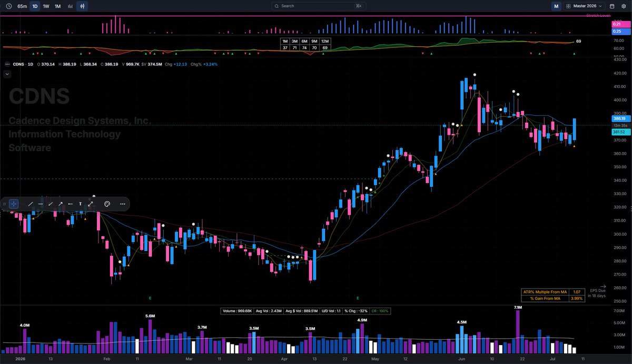
Task: Switch chart to 1M timeframe
Action: [x=57, y=6]
